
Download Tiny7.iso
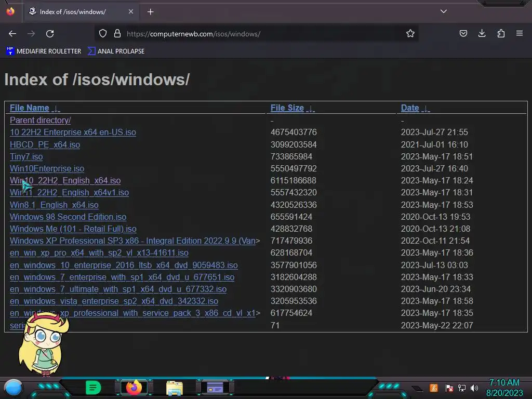[x=26, y=156]
